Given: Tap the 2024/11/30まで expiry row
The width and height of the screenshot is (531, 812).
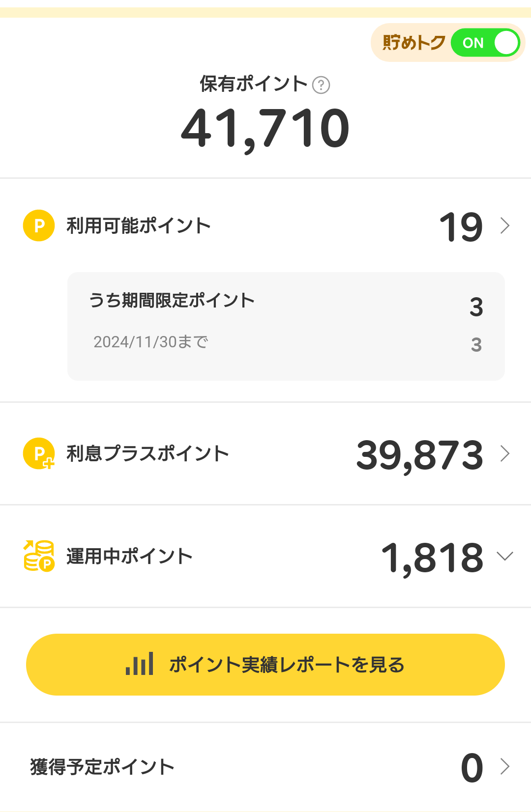Looking at the screenshot, I should pos(151,342).
